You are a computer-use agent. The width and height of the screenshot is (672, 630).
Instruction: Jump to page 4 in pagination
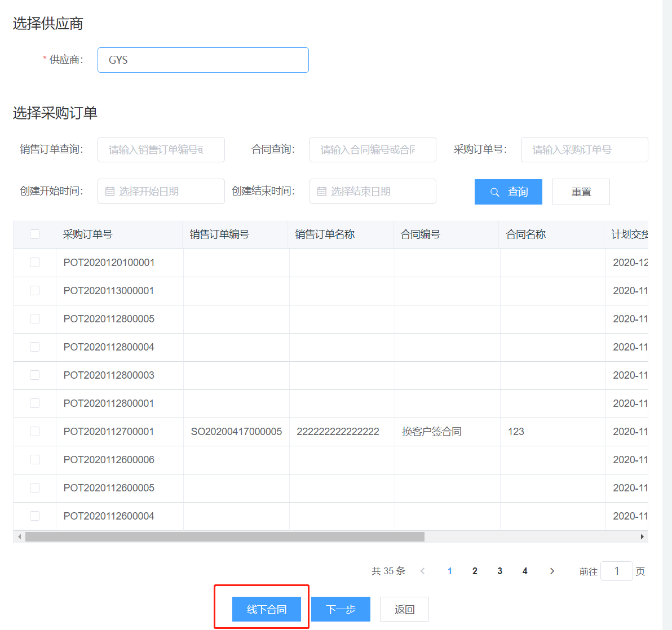[525, 571]
